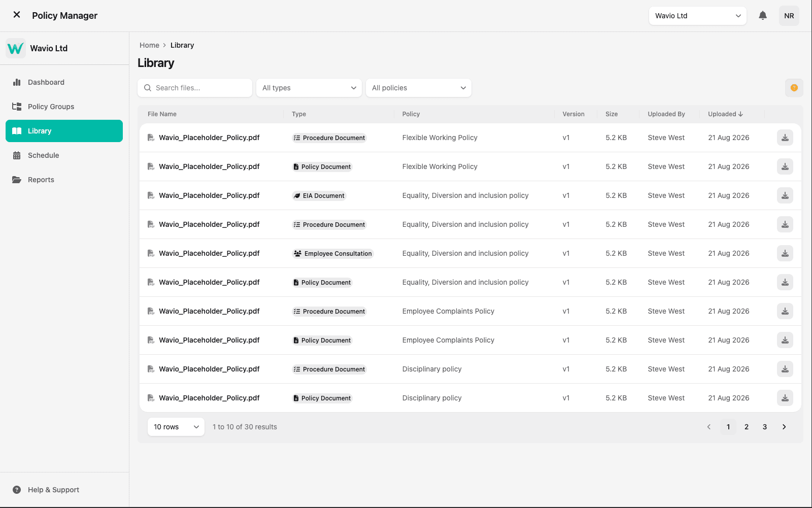Download the Disciplinary policy's Policy Document
The width and height of the screenshot is (812, 508).
click(x=785, y=398)
